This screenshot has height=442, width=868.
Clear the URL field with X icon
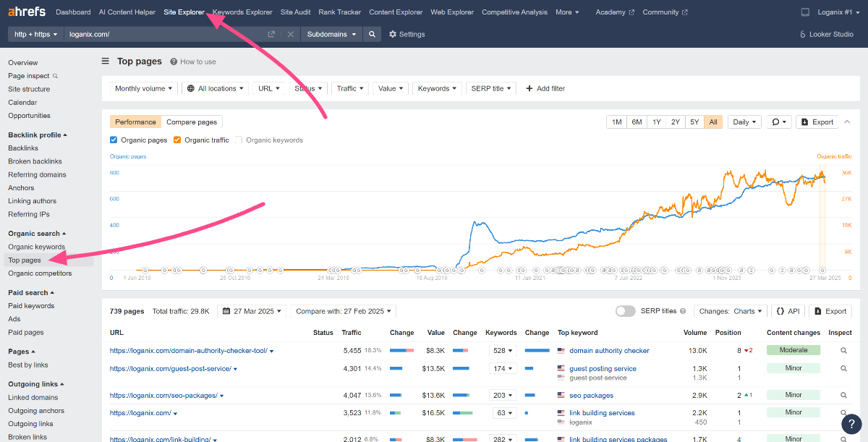[290, 34]
